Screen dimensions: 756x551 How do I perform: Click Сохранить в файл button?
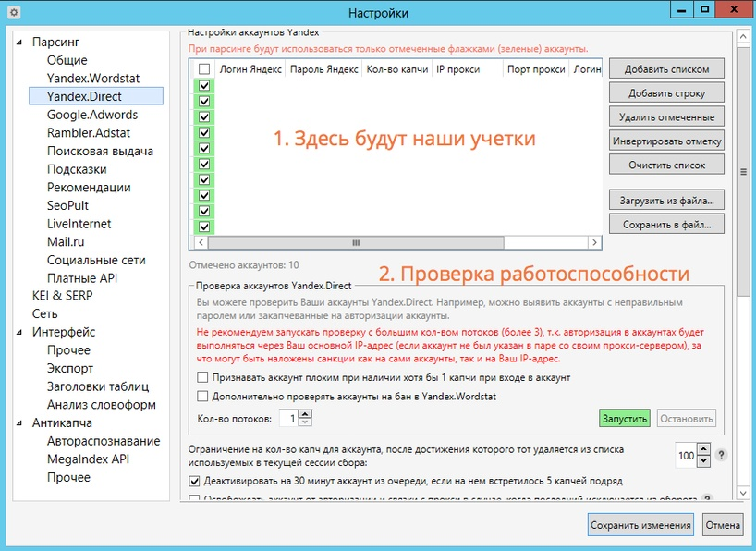tap(666, 225)
